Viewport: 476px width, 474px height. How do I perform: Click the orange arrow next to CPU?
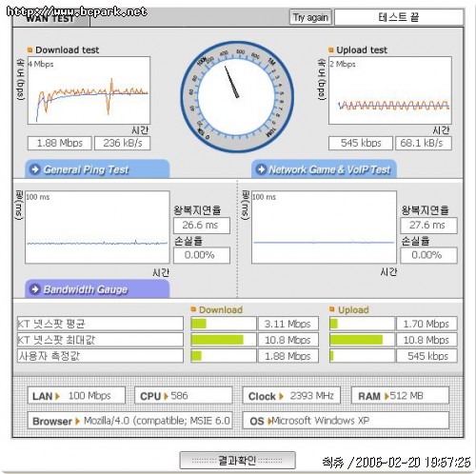166,396
